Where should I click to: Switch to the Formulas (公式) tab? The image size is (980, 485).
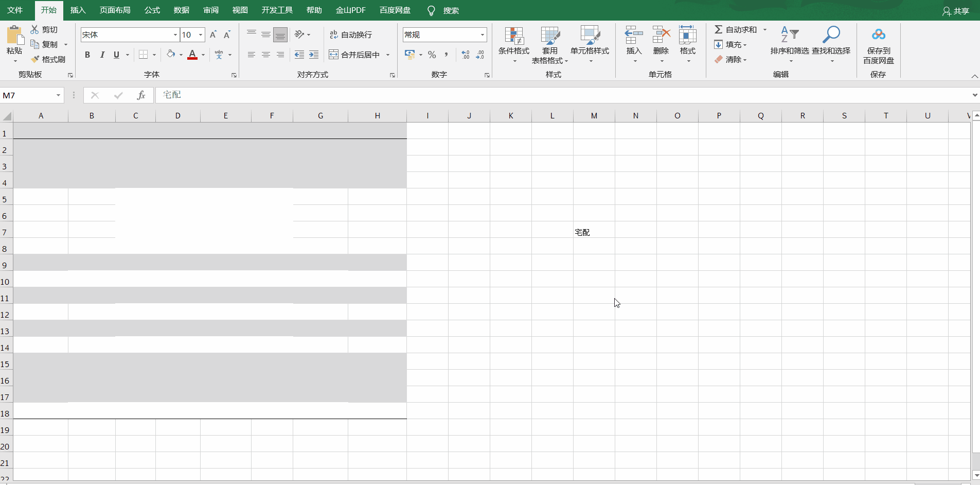pyautogui.click(x=152, y=10)
